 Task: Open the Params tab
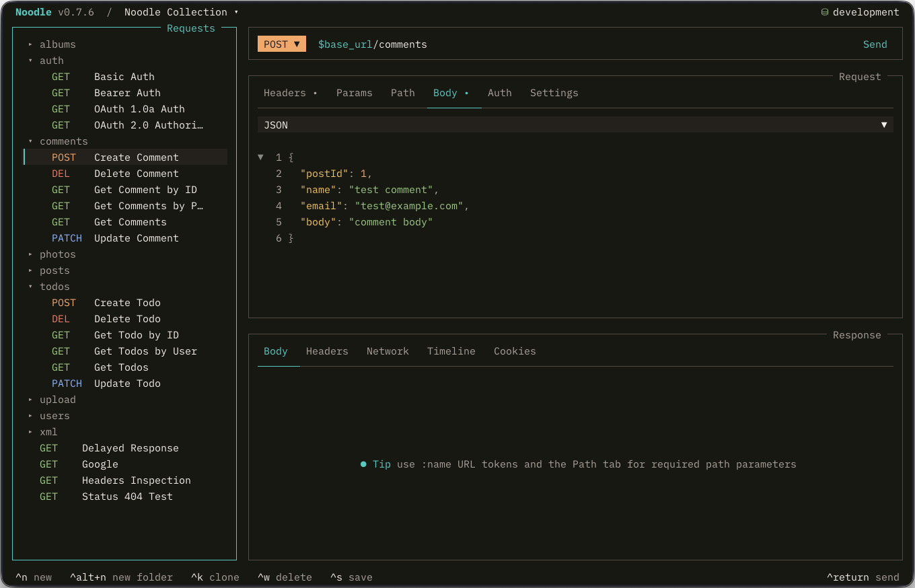[355, 93]
